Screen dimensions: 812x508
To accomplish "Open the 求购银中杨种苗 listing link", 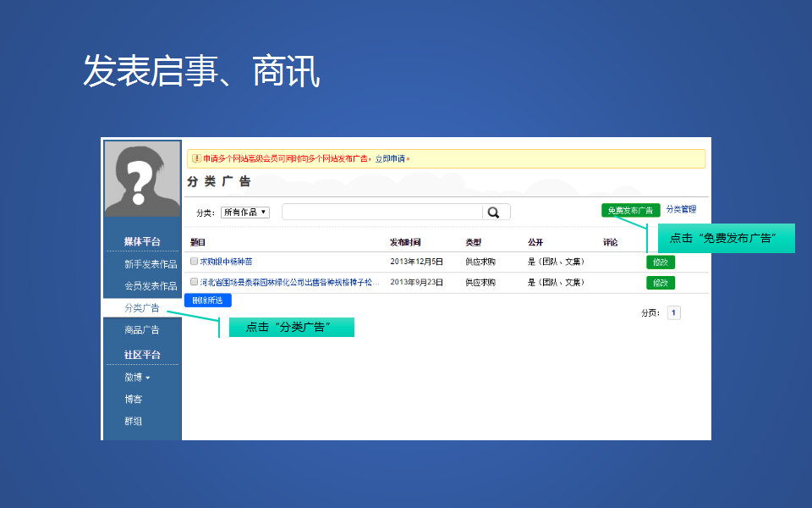I will [x=227, y=262].
